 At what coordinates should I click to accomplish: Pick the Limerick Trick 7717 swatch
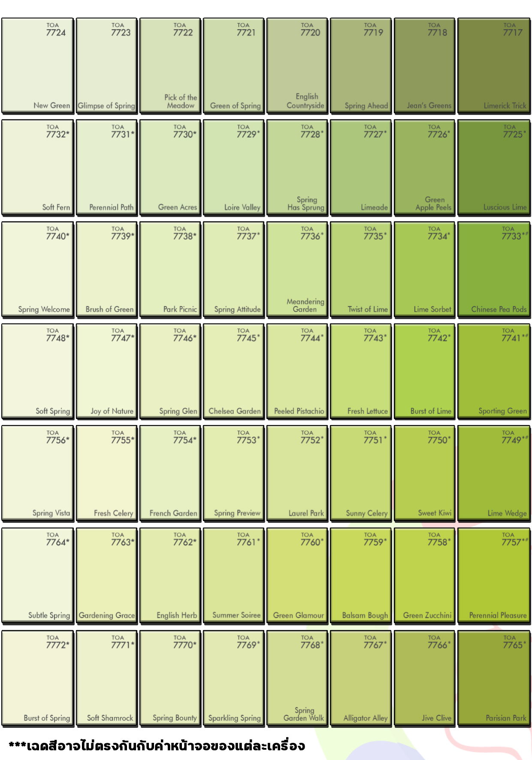point(494,66)
